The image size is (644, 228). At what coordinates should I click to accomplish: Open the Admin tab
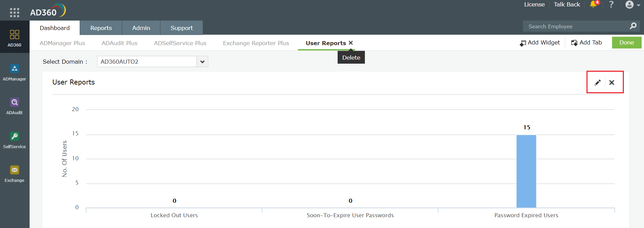click(141, 28)
